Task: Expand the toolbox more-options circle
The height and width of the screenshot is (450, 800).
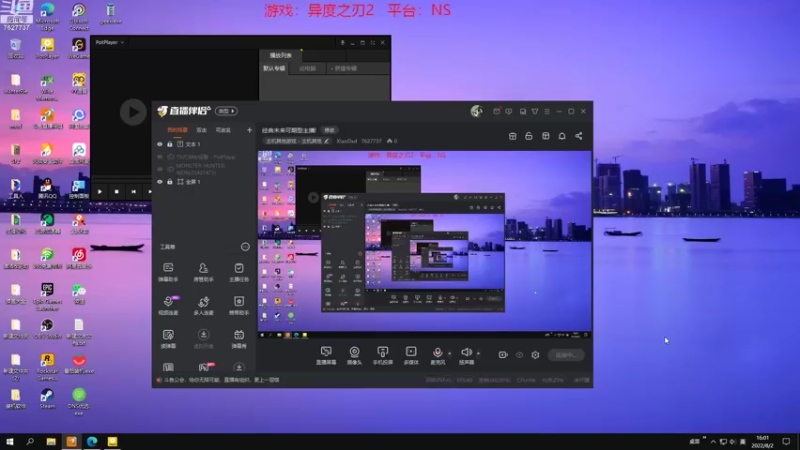Action: click(245, 247)
